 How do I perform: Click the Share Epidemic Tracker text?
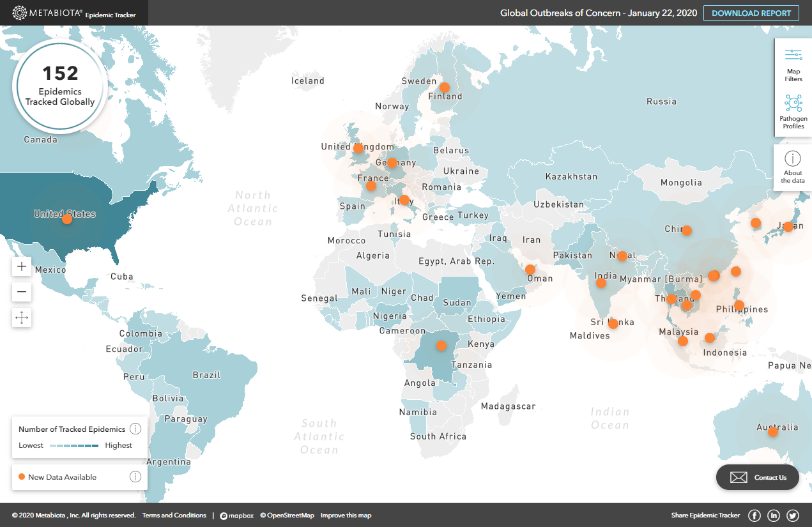(705, 516)
